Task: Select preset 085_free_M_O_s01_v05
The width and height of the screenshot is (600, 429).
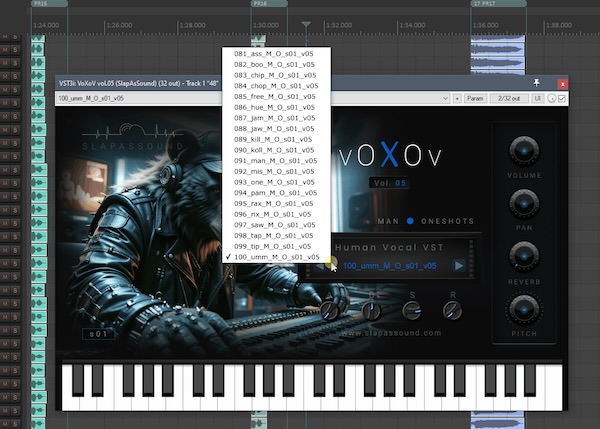Action: (276, 97)
